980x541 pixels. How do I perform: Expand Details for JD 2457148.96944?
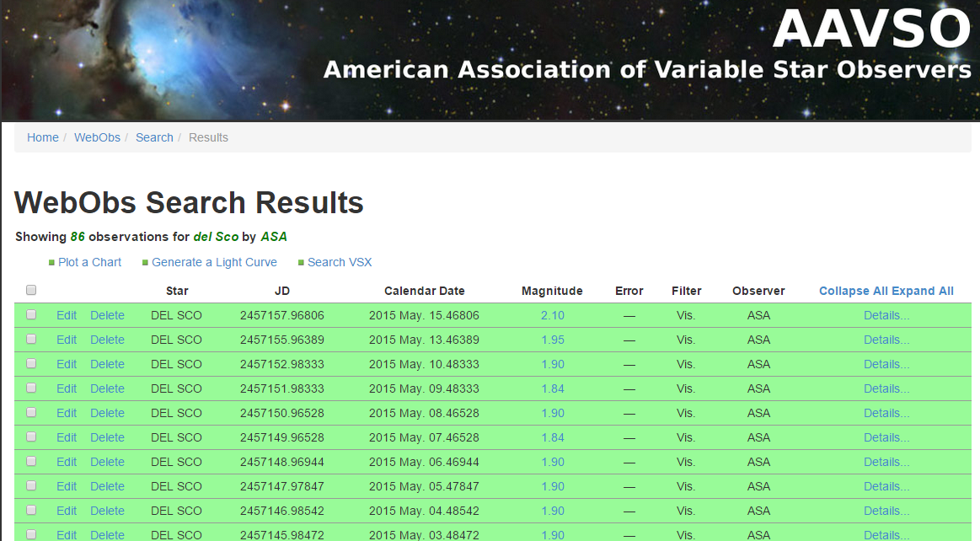point(886,462)
